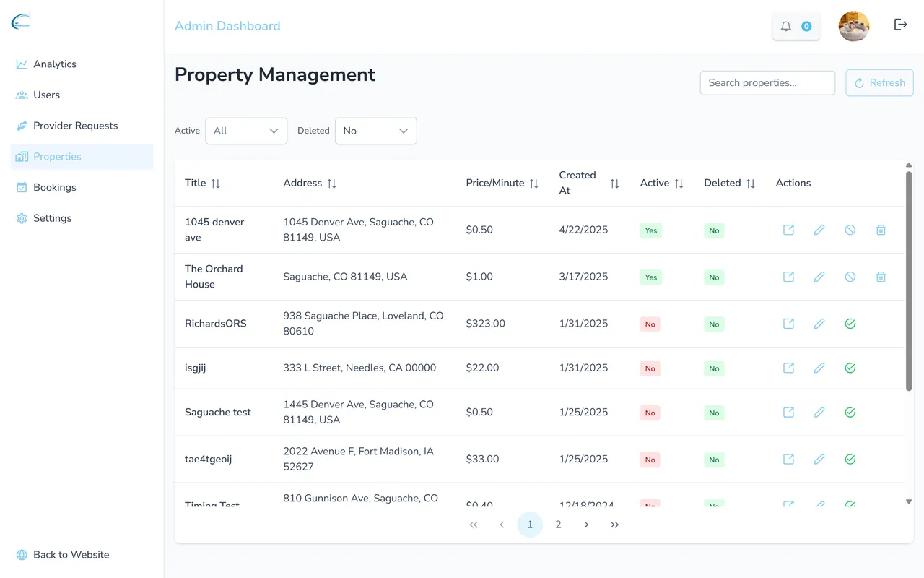Go to page 2 of the properties list
Image resolution: width=924 pixels, height=578 pixels.
click(558, 525)
